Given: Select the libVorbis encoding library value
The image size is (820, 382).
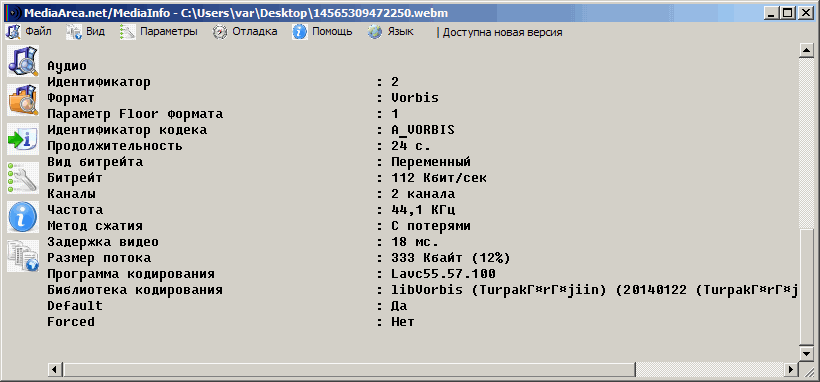Looking at the screenshot, I should coord(594,290).
